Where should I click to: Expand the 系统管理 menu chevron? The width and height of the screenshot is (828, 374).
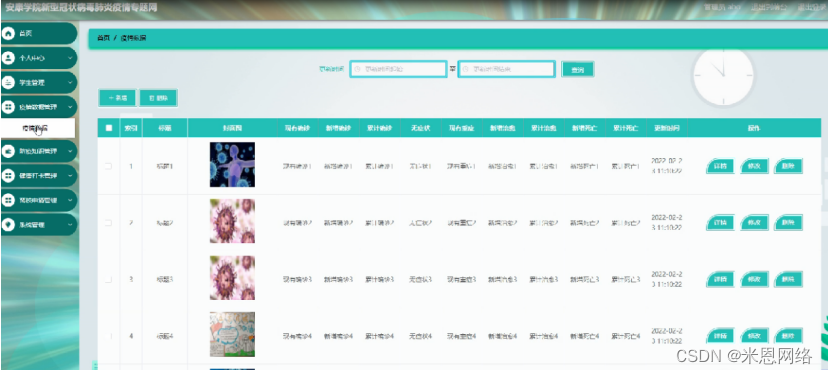click(70, 225)
